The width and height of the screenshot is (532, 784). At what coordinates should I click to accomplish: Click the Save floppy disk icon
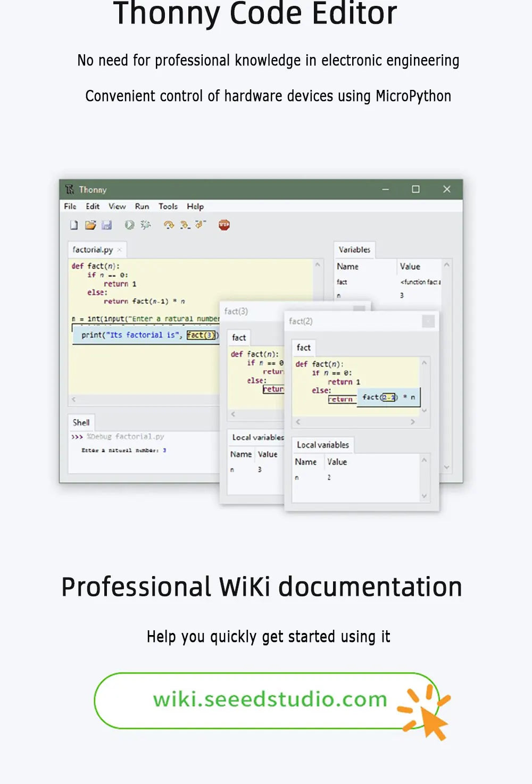tap(107, 225)
